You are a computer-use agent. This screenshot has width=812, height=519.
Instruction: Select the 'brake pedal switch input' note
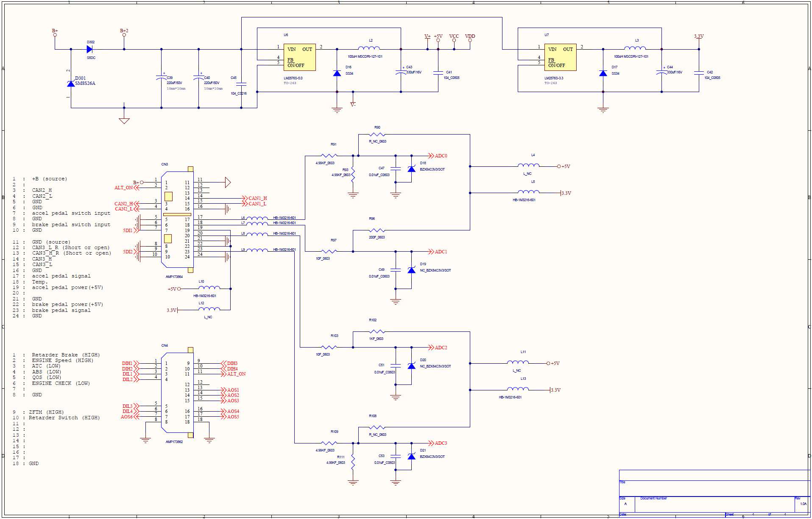tap(71, 224)
